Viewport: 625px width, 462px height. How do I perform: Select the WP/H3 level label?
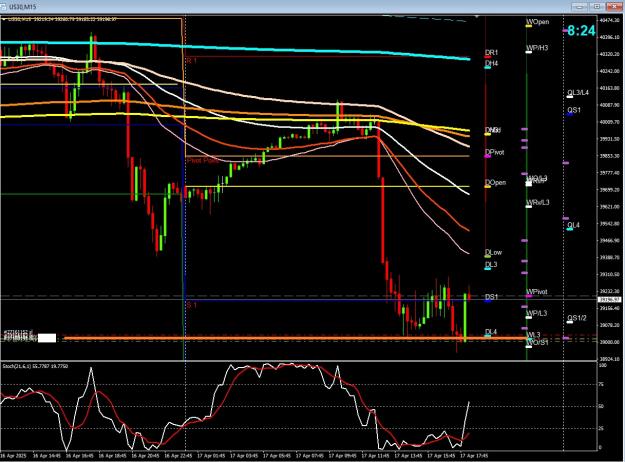(x=537, y=48)
